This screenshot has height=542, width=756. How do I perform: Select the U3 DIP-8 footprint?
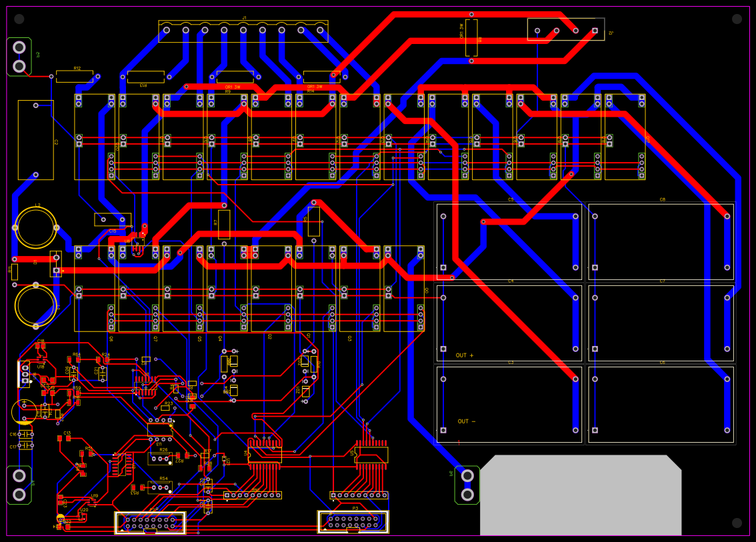pyautogui.click(x=160, y=429)
